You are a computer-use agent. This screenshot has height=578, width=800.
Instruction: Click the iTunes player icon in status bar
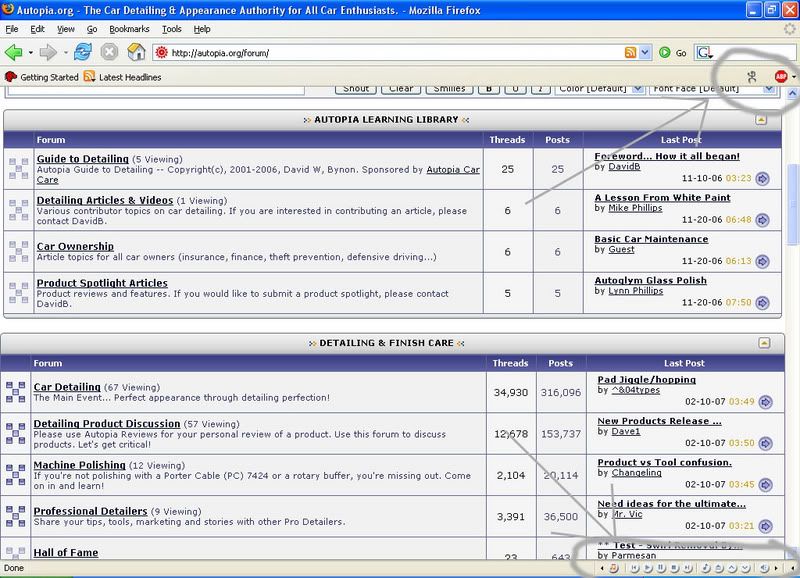[614, 568]
